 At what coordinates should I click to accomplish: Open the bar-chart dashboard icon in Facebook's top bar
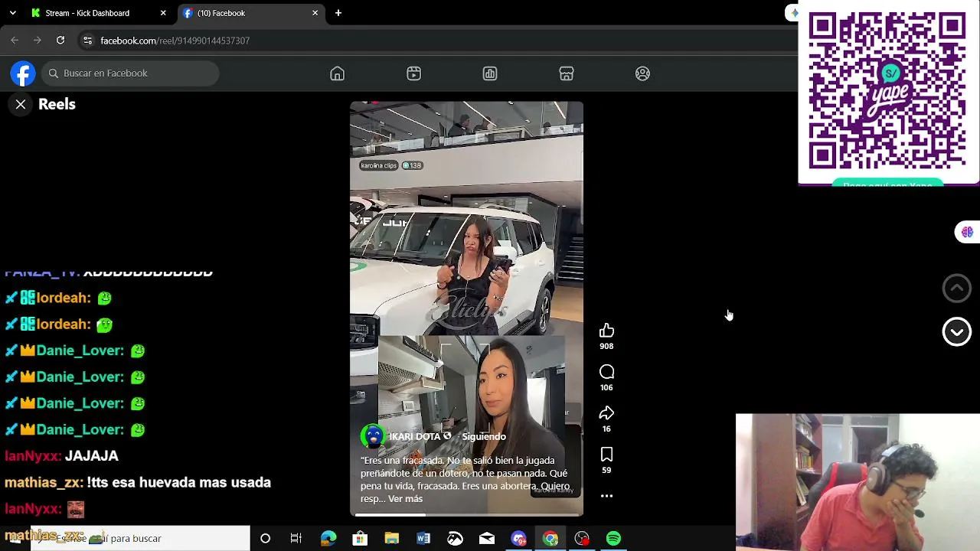pyautogui.click(x=490, y=73)
